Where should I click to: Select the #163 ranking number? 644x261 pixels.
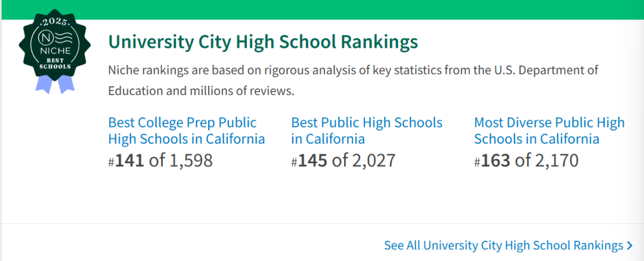(492, 160)
